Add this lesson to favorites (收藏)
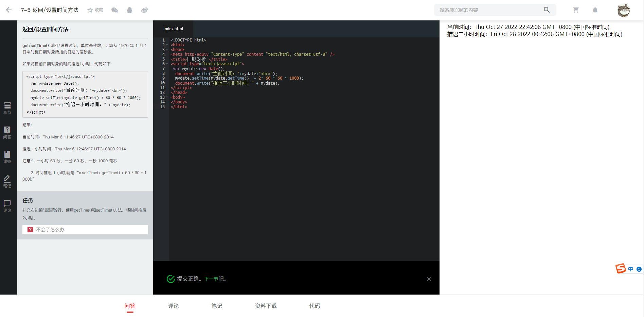The height and width of the screenshot is (317, 644). [95, 10]
